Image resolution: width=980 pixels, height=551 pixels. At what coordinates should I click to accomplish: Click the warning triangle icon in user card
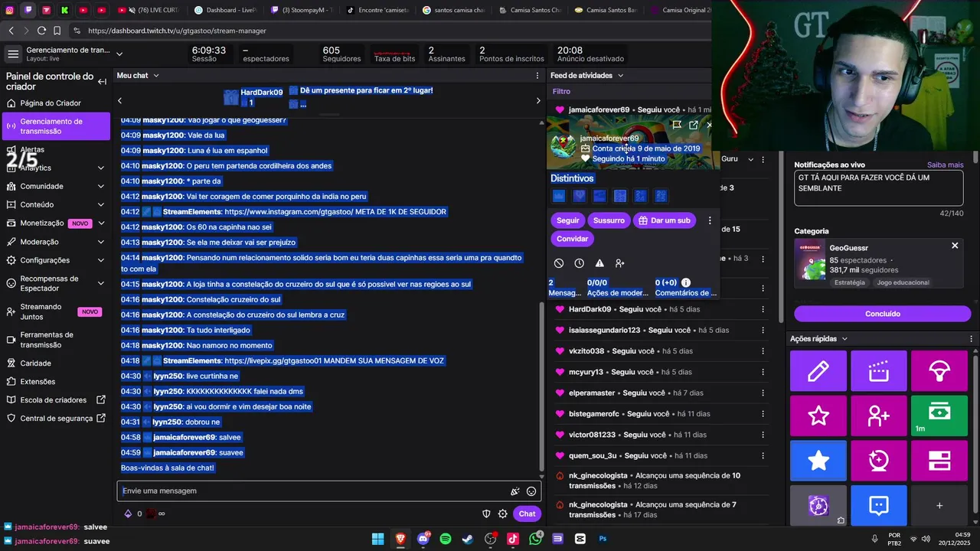(599, 263)
